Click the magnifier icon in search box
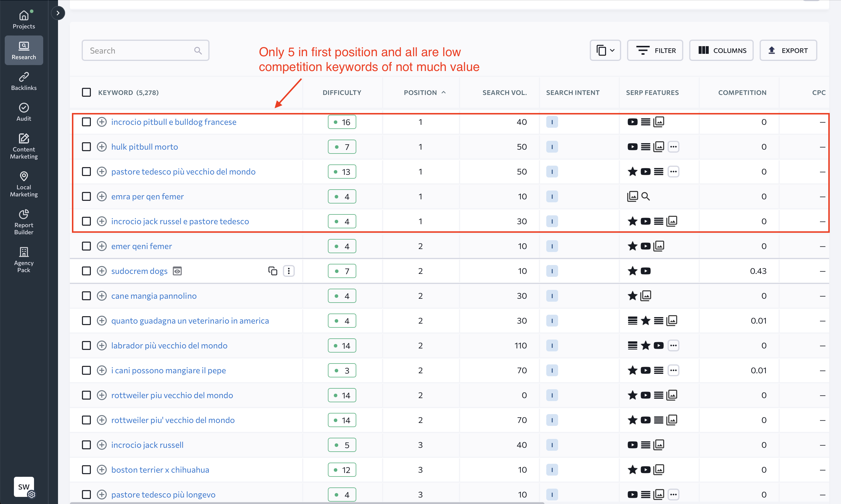 click(198, 51)
